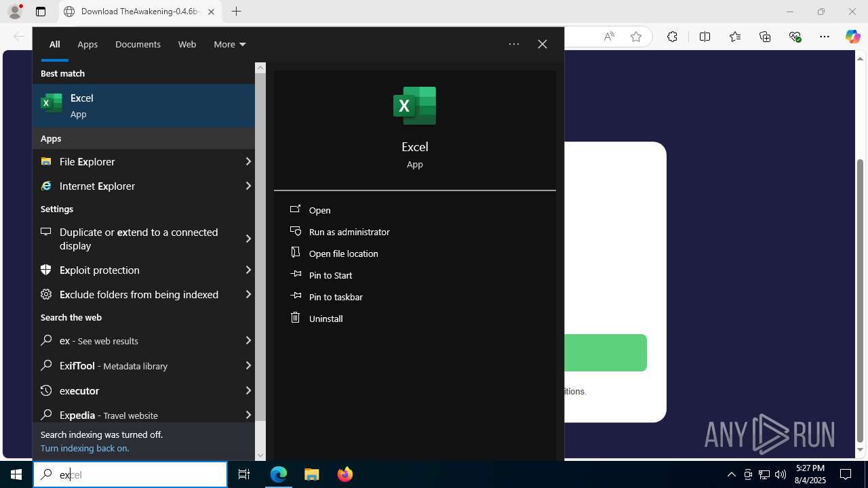Viewport: 868px width, 488px height.
Task: Click the Pin to taskbar pin icon
Action: pos(295,296)
